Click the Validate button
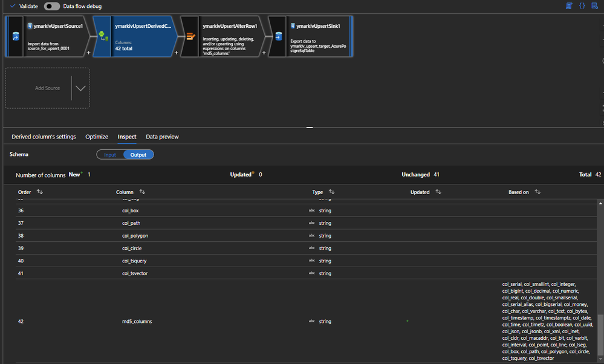 tap(24, 6)
